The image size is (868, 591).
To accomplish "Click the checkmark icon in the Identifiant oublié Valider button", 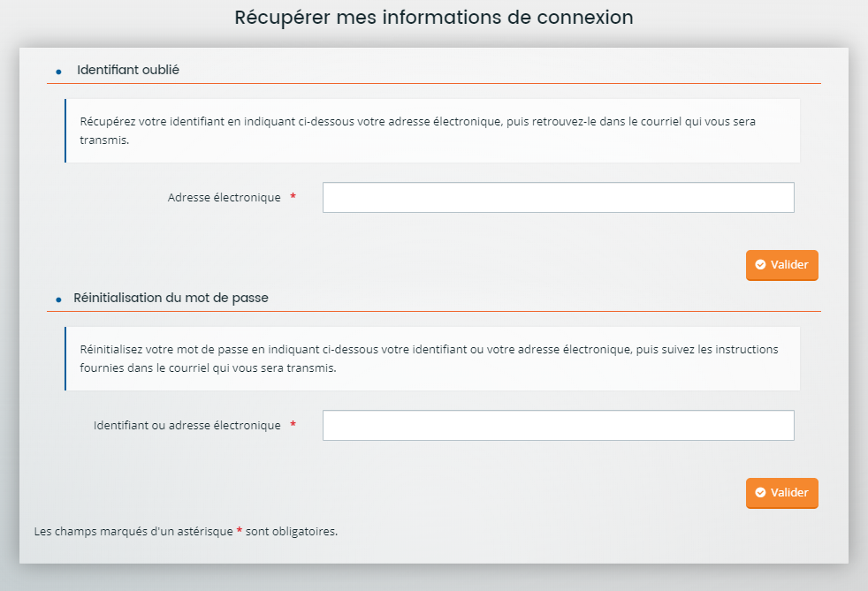I will click(x=761, y=264).
